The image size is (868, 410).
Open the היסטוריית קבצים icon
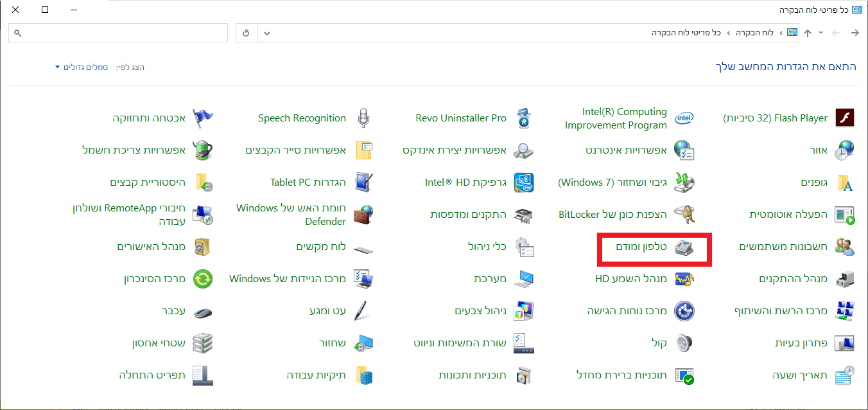[x=203, y=183]
